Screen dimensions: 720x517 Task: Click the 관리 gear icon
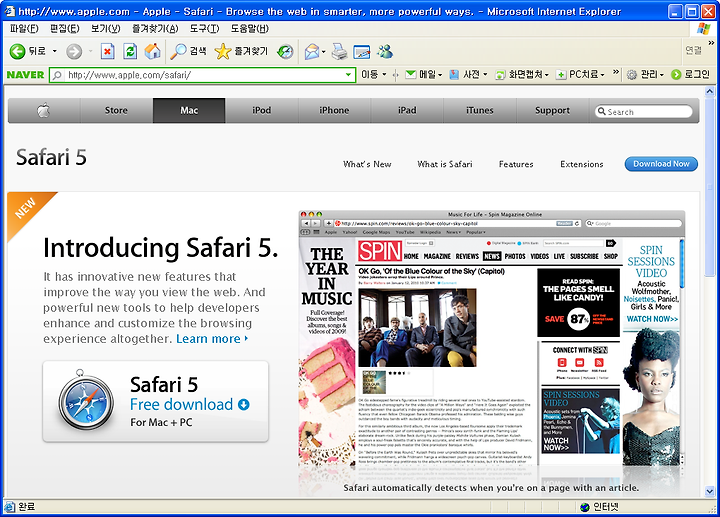pos(632,74)
